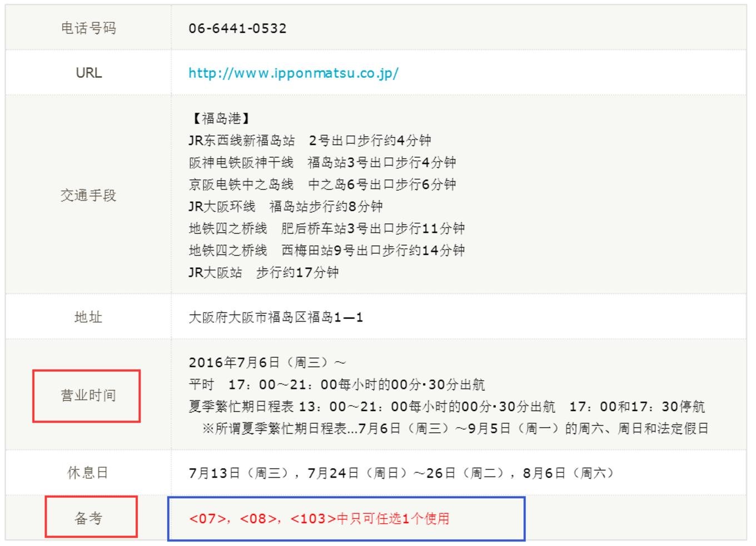
Task: Click the 平时 17:00~21:00 schedule line
Action: click(x=336, y=384)
